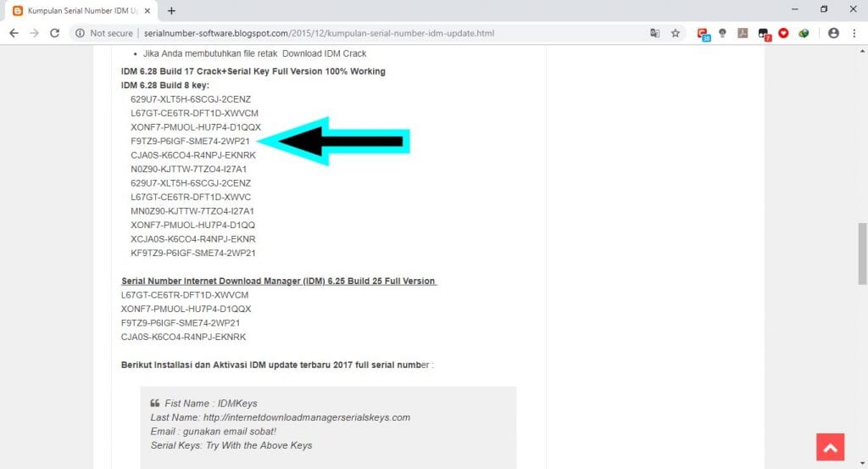Open the IDM globe extension icon
Viewport: 868px width, 469px height.
[x=804, y=33]
